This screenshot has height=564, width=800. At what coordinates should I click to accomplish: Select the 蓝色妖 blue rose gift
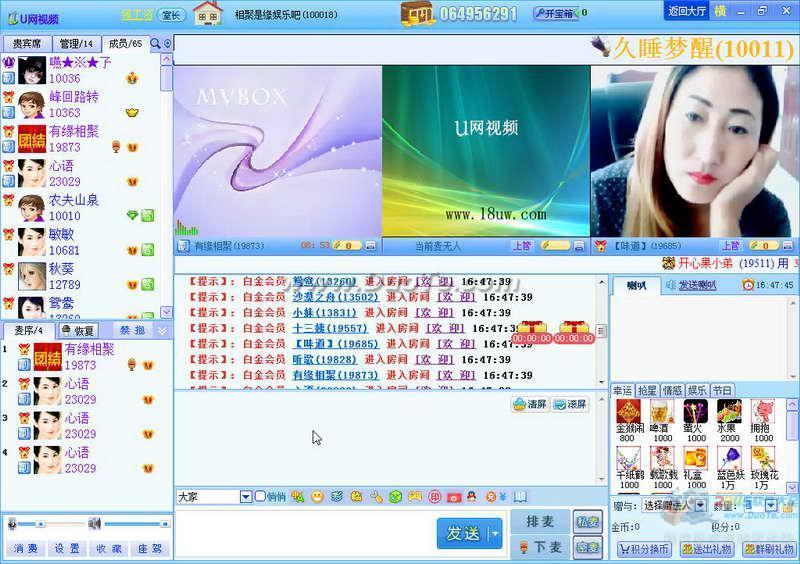(729, 458)
